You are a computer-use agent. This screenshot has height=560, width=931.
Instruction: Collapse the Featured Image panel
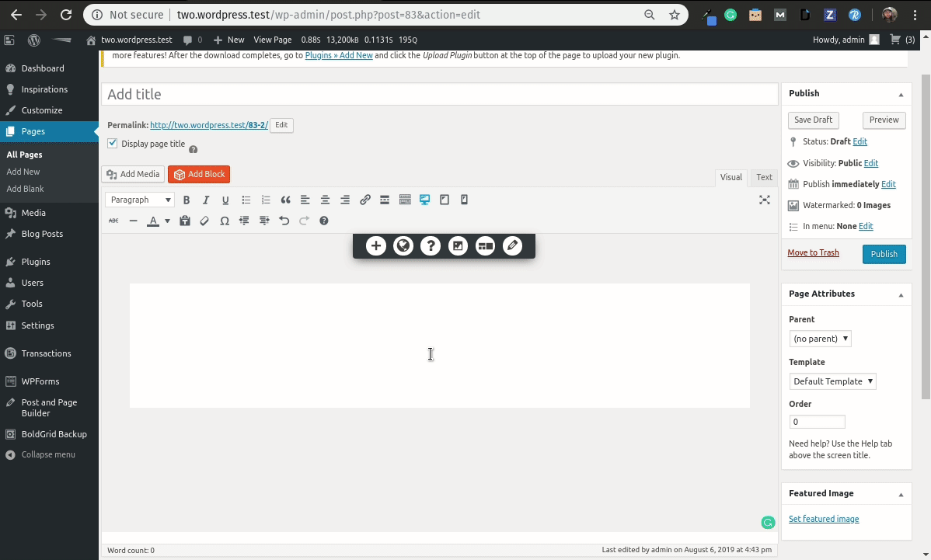[x=901, y=494]
